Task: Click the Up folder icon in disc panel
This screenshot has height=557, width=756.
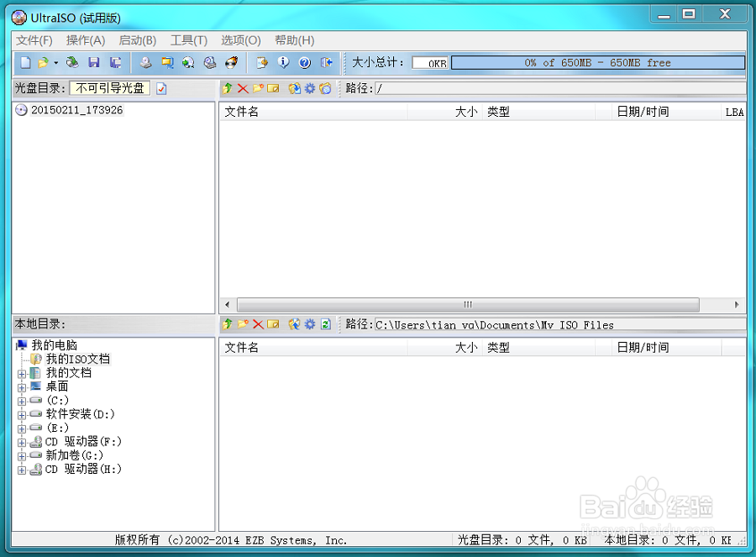Action: 228,88
